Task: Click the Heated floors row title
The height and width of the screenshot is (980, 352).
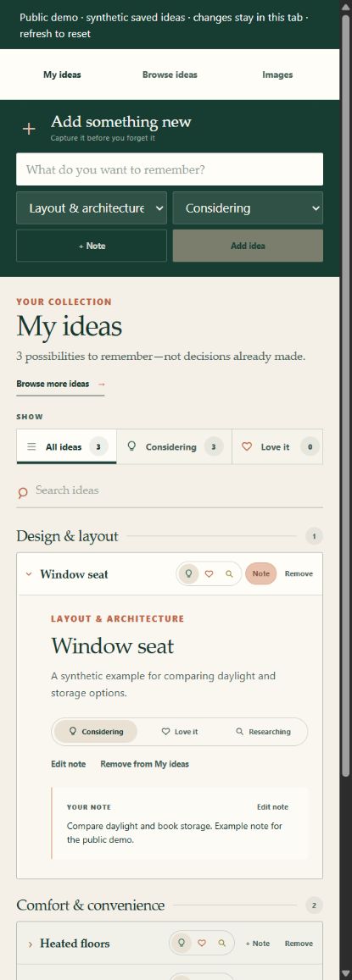Action: 75,944
